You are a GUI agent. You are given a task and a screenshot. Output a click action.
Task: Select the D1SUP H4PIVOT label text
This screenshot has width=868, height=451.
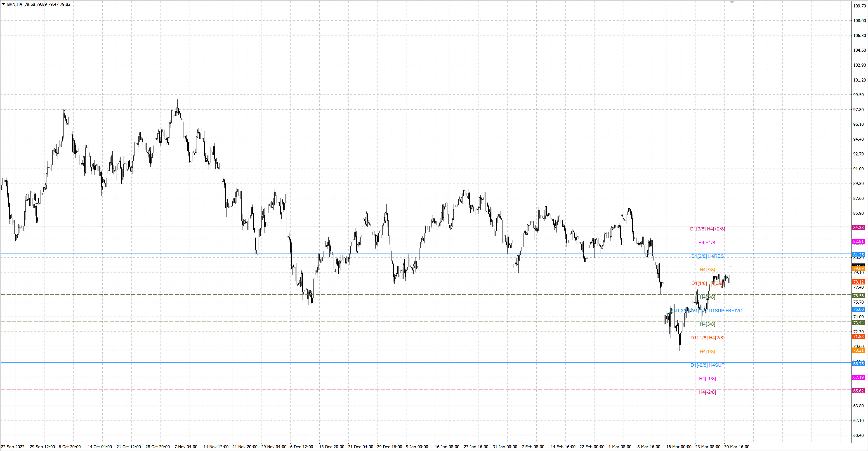[727, 310]
